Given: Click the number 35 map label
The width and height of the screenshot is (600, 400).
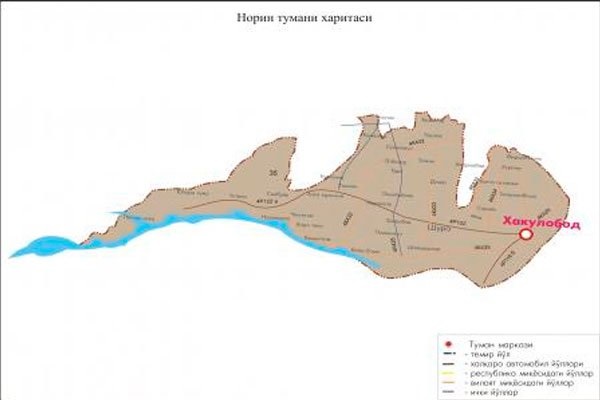Looking at the screenshot, I should pyautogui.click(x=273, y=176).
